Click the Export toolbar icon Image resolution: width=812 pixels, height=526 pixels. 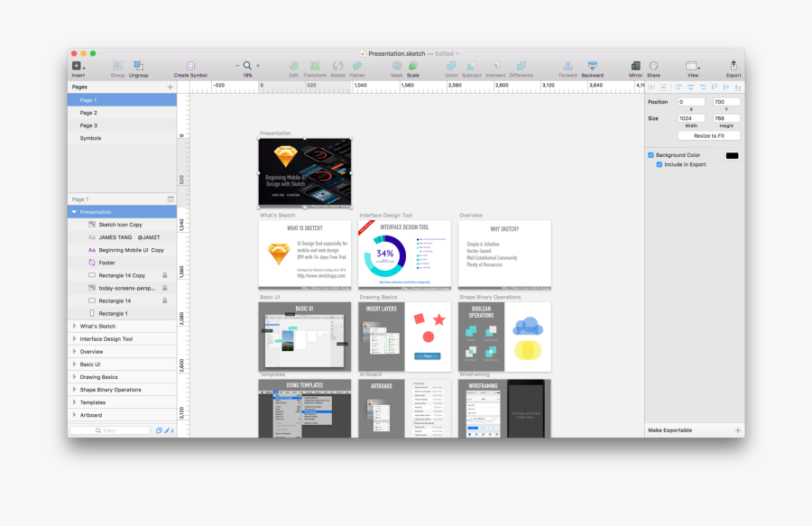(x=734, y=65)
